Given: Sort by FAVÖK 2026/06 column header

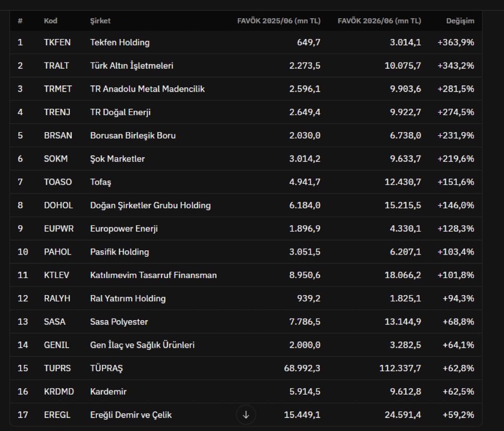Looking at the screenshot, I should coord(379,21).
